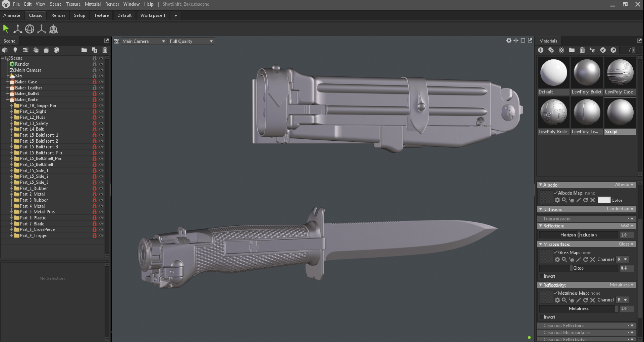Reload the Metalness Map texture
644x342 pixels.
tap(586, 300)
